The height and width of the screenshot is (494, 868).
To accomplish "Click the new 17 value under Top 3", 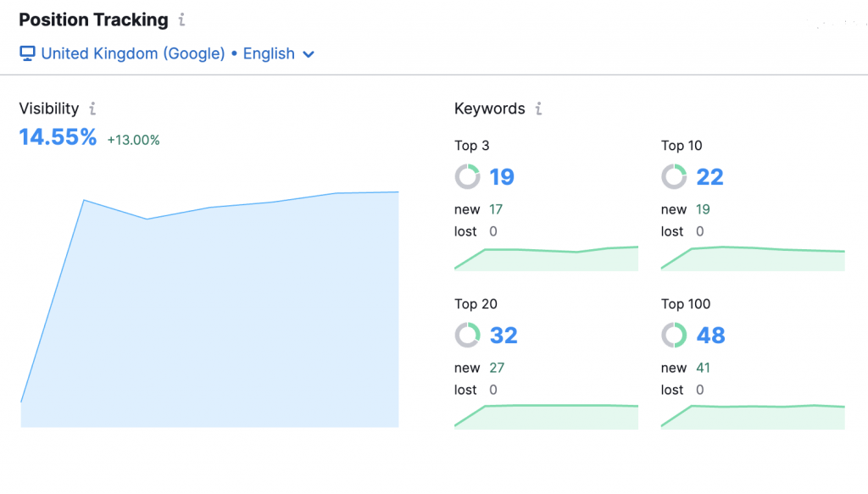I will 497,209.
